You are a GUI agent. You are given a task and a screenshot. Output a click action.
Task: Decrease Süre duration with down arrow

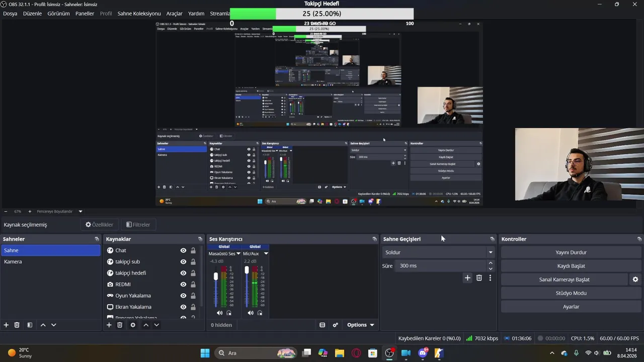[491, 268]
